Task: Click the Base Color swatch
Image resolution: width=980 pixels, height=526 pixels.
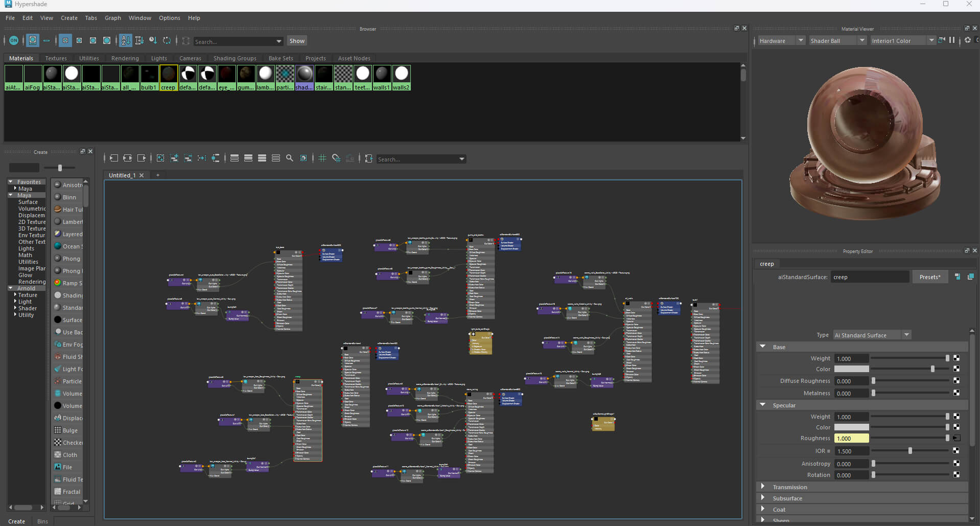Action: click(851, 369)
